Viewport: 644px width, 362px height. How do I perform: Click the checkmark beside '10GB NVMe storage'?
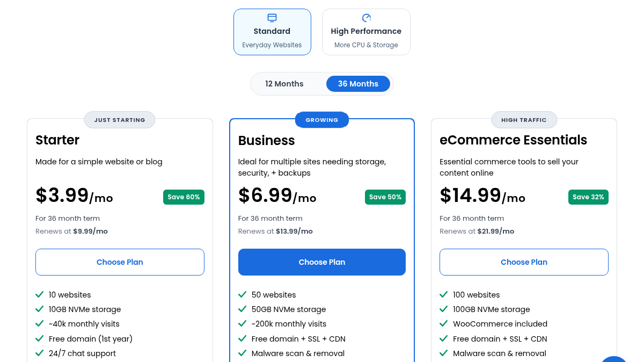point(39,309)
